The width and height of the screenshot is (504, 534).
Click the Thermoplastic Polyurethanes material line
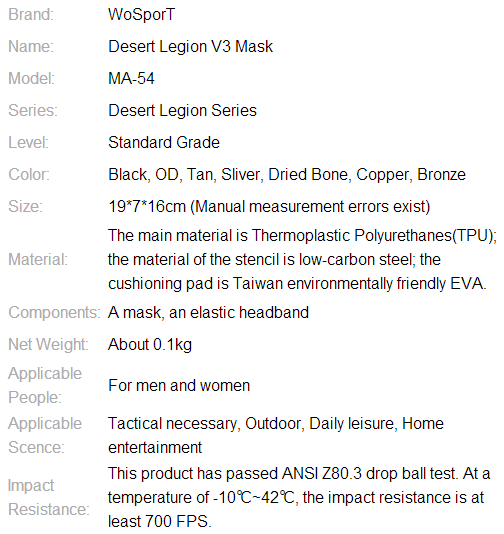302,236
